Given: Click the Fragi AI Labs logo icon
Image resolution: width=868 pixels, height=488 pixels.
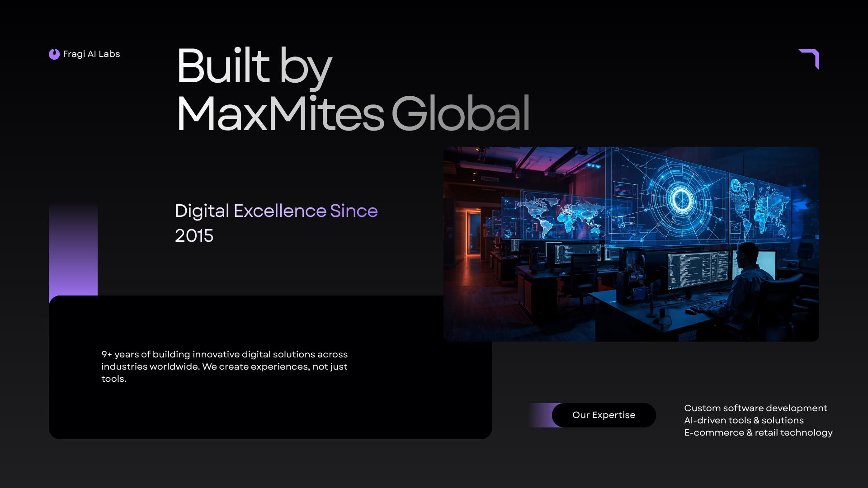Looking at the screenshot, I should click(54, 54).
